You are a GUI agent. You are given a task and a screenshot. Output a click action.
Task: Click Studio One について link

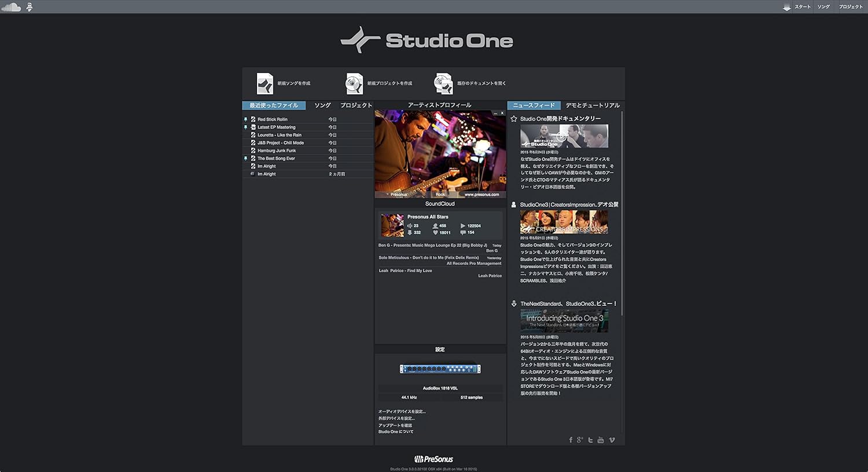point(396,432)
